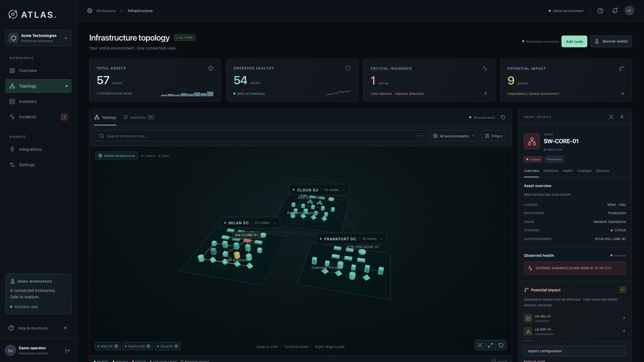Open the help question-mark icon in header
This screenshot has height=362, width=644.
600,11
